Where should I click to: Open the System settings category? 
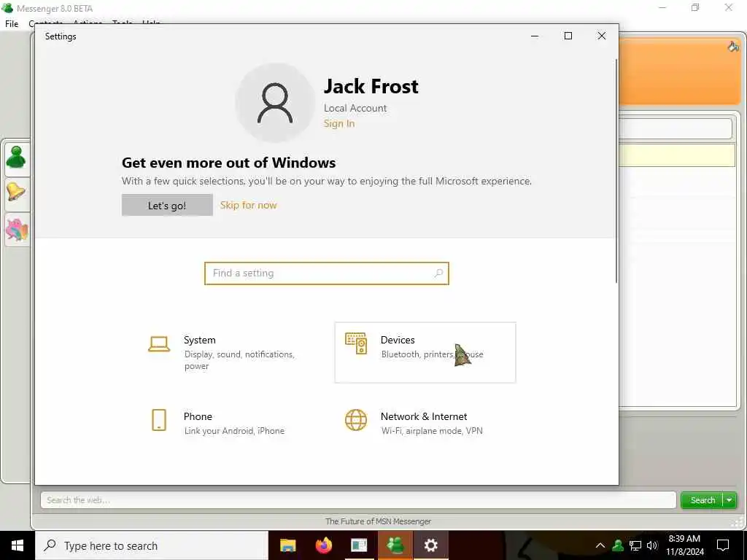click(228, 352)
